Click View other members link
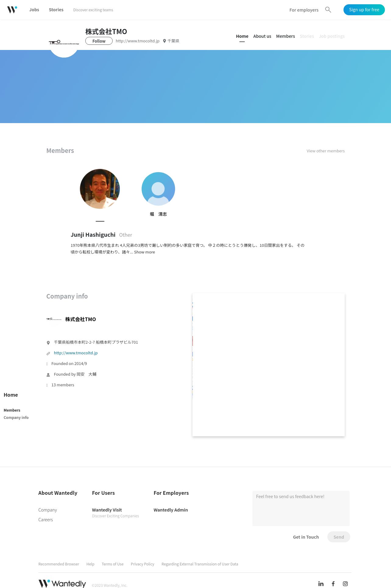This screenshot has height=588, width=391. [326, 151]
